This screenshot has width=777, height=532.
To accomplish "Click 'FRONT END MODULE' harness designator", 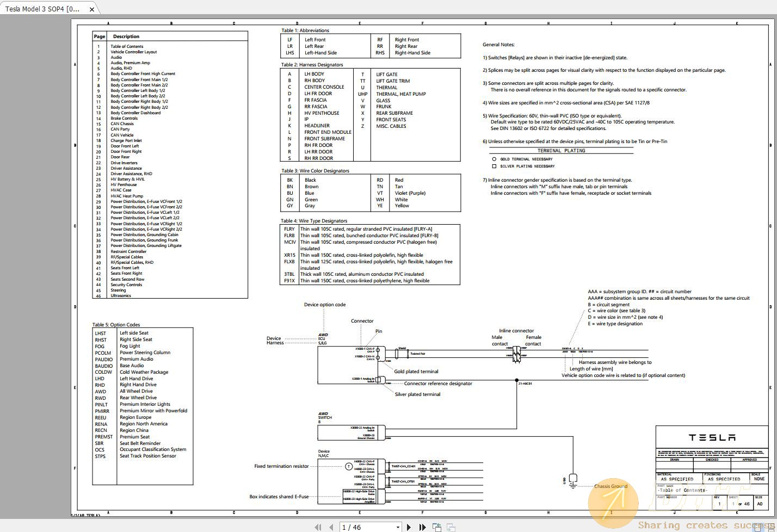I will click(328, 132).
